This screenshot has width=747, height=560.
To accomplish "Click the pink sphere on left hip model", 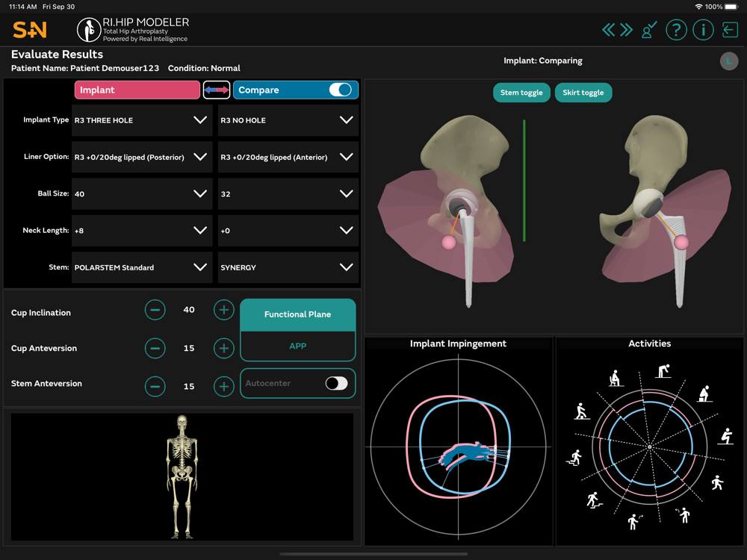I will pos(448,243).
